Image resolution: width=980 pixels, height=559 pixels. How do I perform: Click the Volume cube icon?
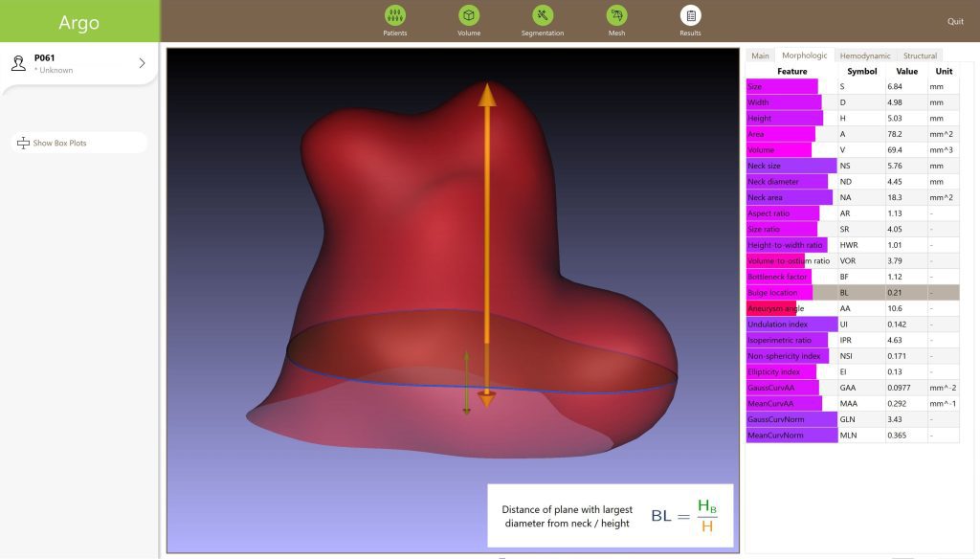tap(468, 15)
